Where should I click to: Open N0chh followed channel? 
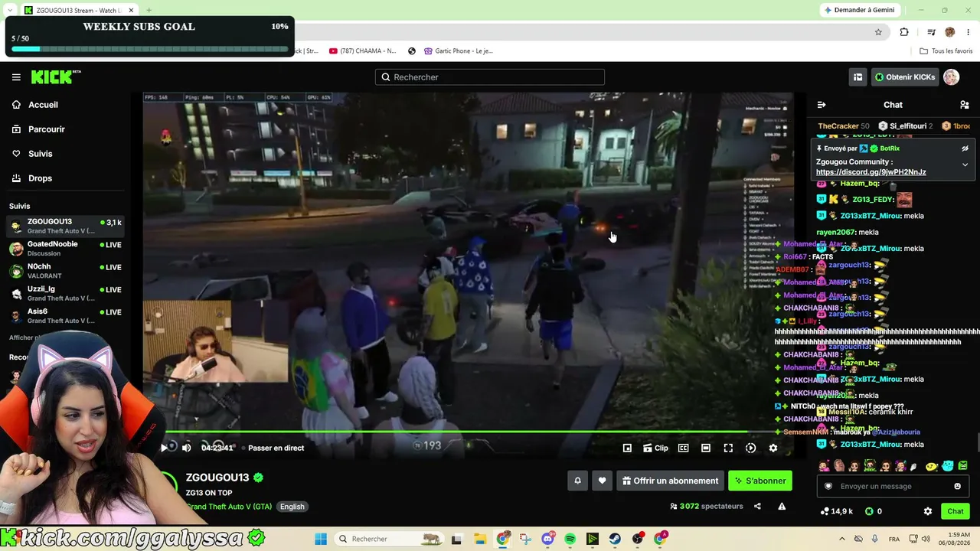point(66,271)
